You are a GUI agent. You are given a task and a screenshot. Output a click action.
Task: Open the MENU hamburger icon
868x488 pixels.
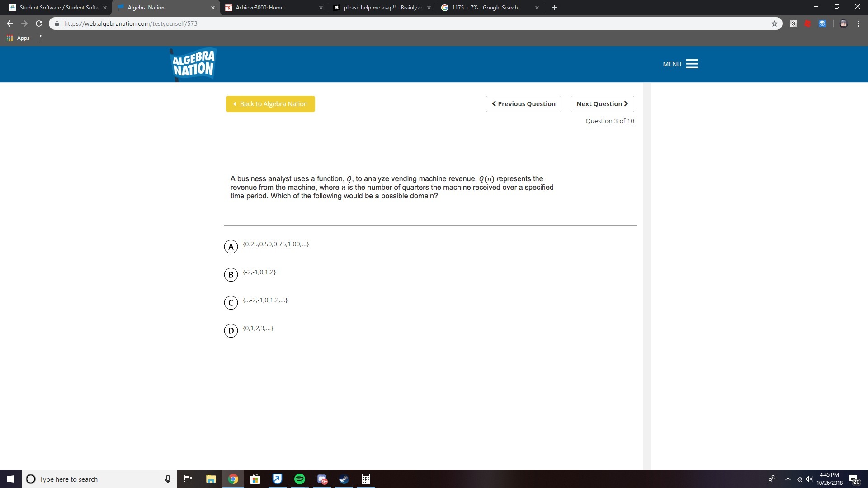pyautogui.click(x=692, y=64)
